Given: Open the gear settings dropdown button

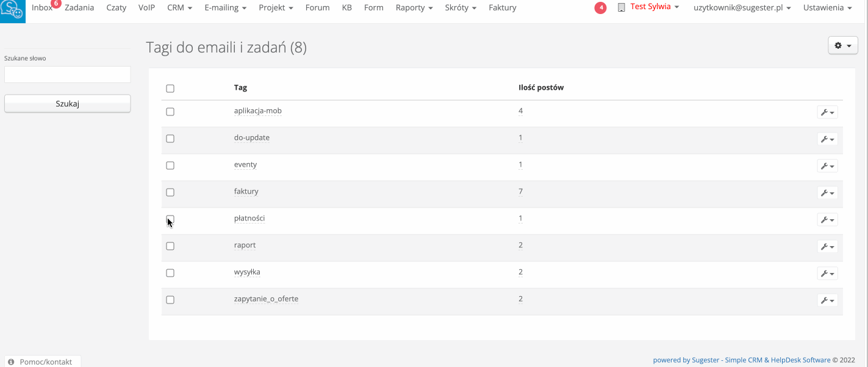Looking at the screenshot, I should [843, 46].
